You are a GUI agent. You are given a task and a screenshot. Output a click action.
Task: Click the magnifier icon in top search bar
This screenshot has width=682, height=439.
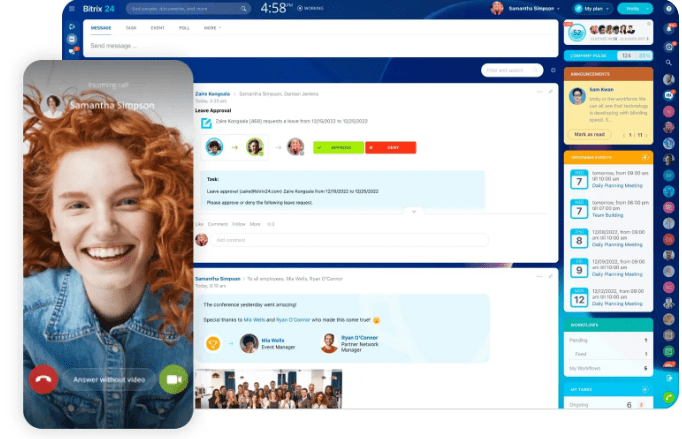coord(244,9)
